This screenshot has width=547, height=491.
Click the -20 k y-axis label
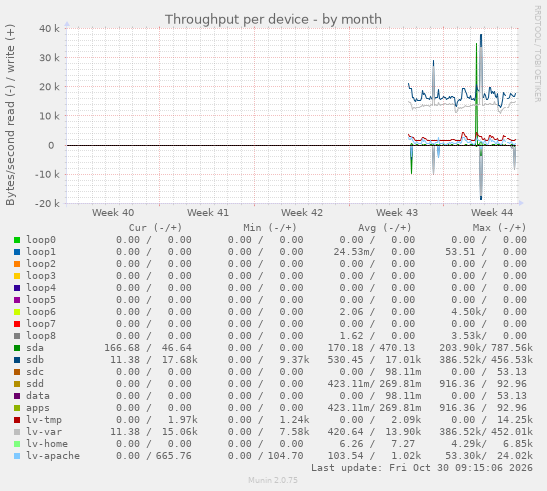click(x=47, y=204)
